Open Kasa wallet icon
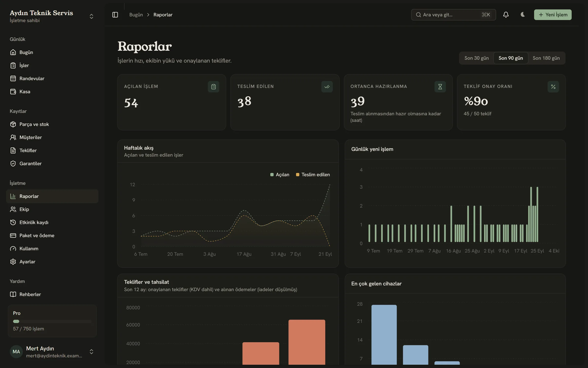The image size is (588, 368). [13, 92]
